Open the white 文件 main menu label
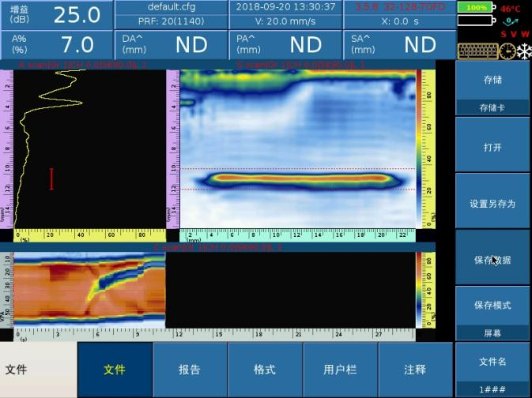 click(39, 370)
